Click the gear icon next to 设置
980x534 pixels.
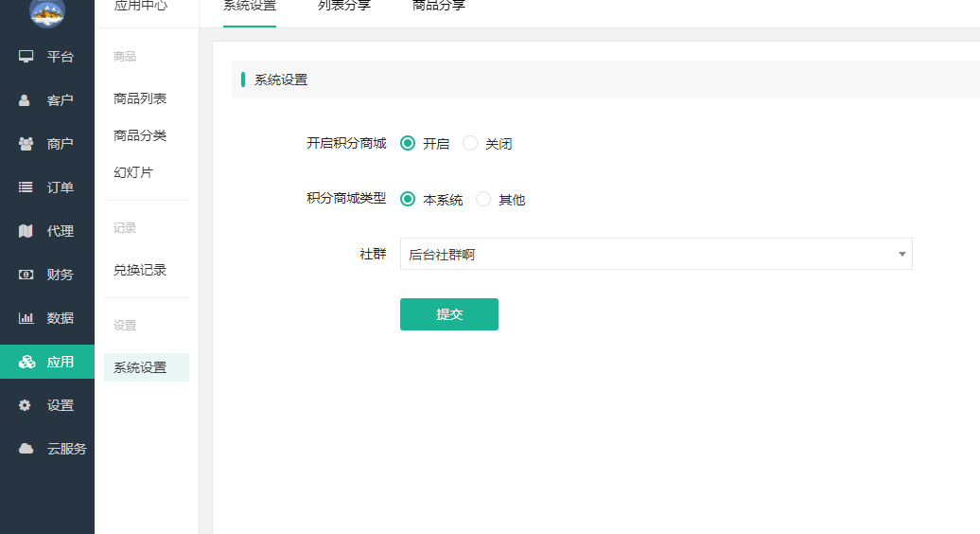(25, 405)
